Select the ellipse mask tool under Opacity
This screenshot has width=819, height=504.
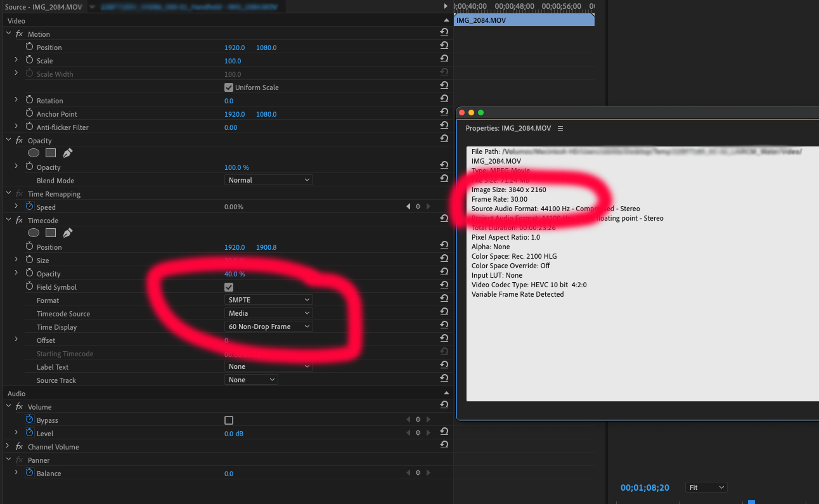pos(33,153)
